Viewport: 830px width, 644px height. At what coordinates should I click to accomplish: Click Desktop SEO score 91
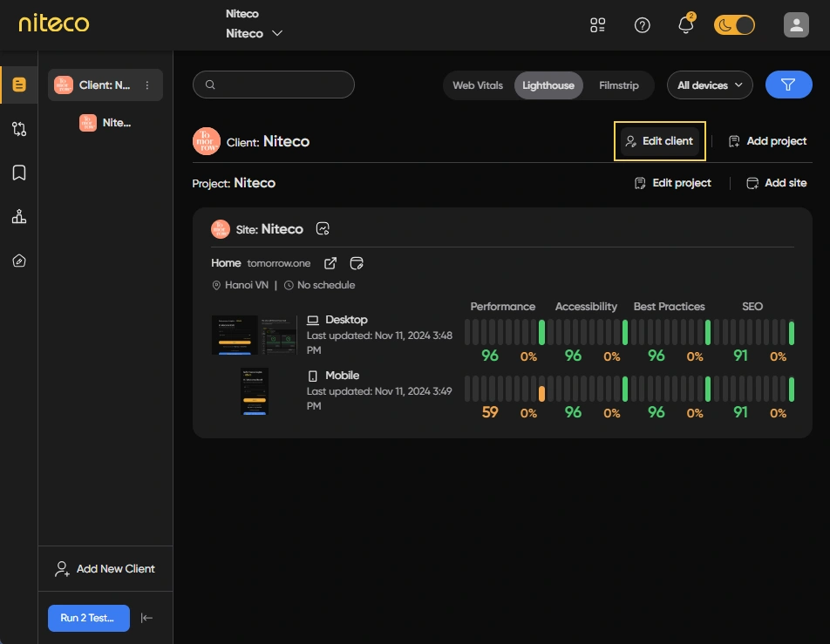pos(740,356)
